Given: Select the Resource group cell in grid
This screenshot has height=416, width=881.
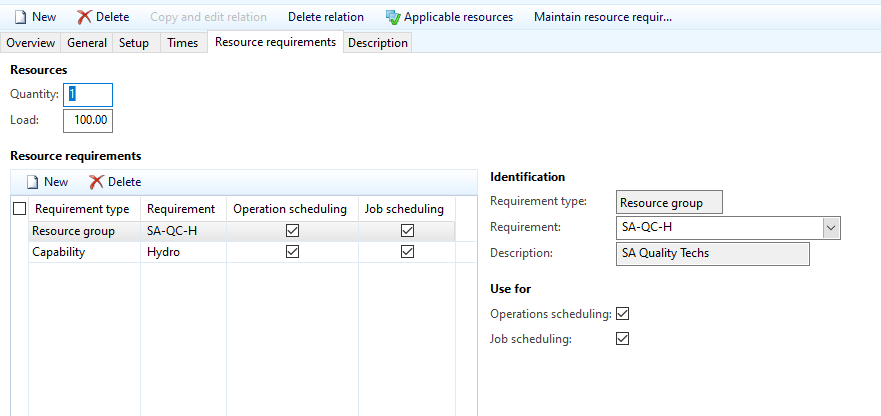Looking at the screenshot, I should point(84,231).
